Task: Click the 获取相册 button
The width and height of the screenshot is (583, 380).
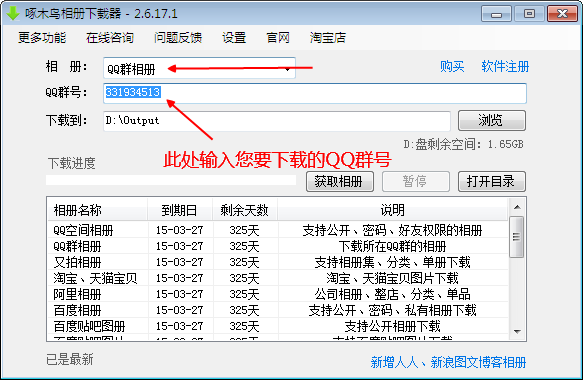Action: pos(339,181)
